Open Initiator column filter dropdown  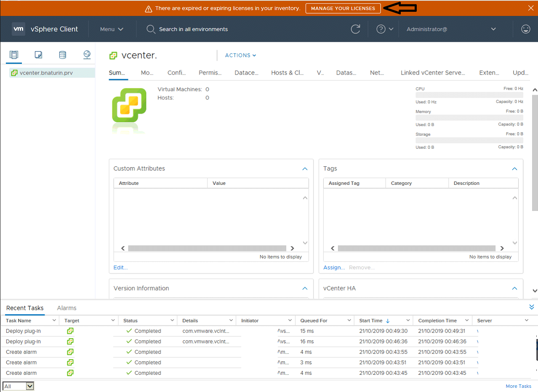(x=290, y=320)
